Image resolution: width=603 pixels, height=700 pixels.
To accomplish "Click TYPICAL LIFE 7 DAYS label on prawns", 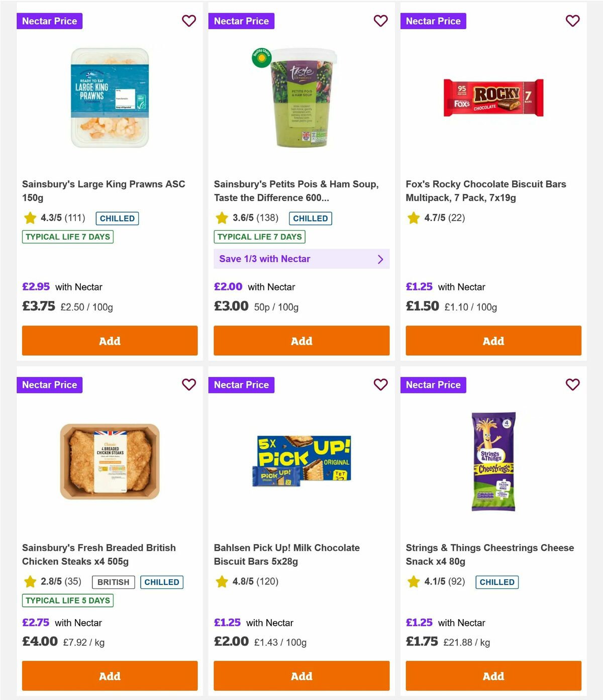I will [x=67, y=237].
